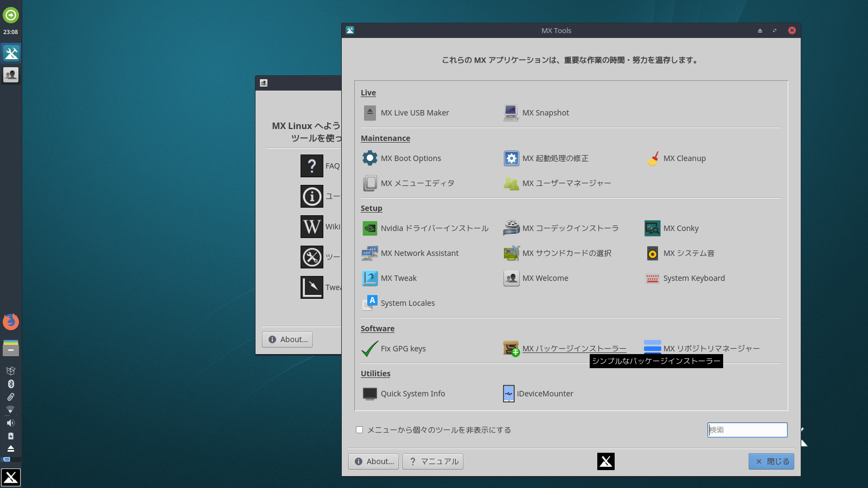This screenshot has width=868, height=488.
Task: Open MX Live USB Maker tool
Action: 406,113
